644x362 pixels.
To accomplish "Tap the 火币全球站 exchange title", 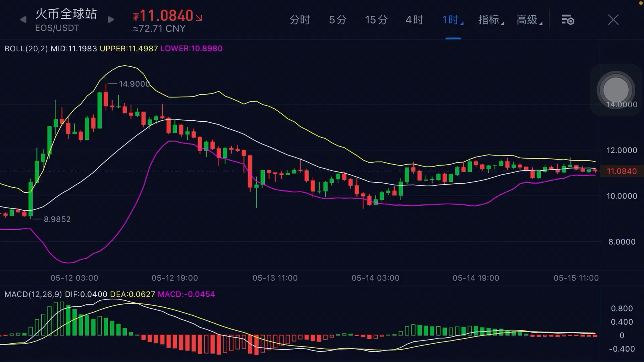I will (x=66, y=14).
